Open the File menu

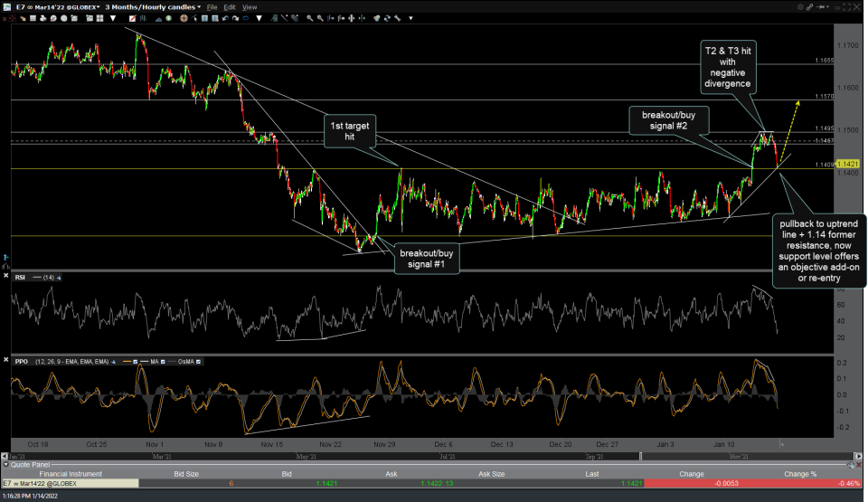pyautogui.click(x=213, y=6)
